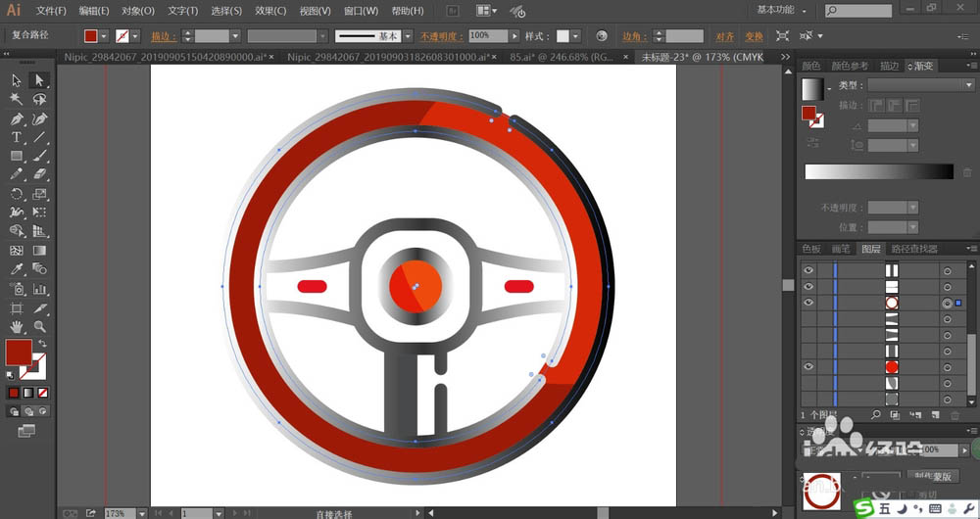980x519 pixels.
Task: Click the 不透明度 link in control bar
Action: [x=441, y=37]
